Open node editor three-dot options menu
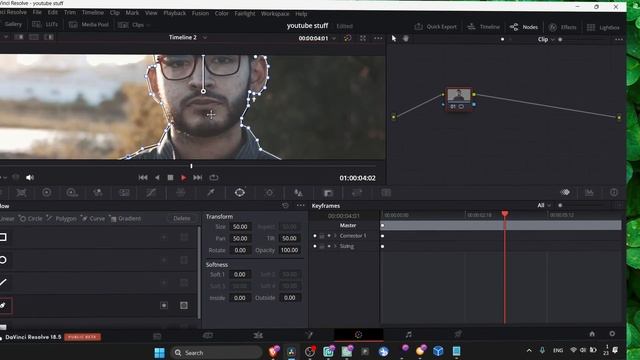The width and height of the screenshot is (640, 360). [619, 40]
